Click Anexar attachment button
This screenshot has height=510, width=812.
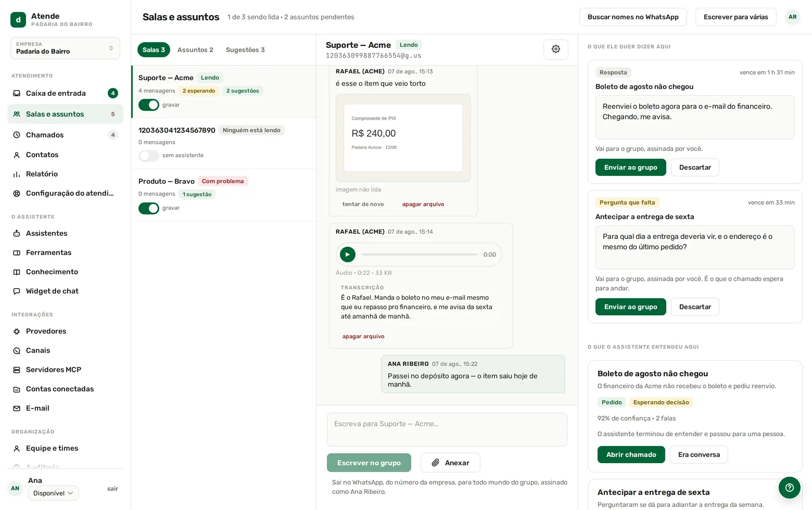[450, 463]
